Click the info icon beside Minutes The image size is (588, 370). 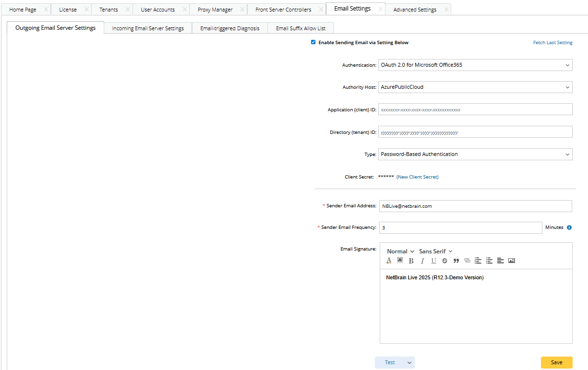point(569,227)
